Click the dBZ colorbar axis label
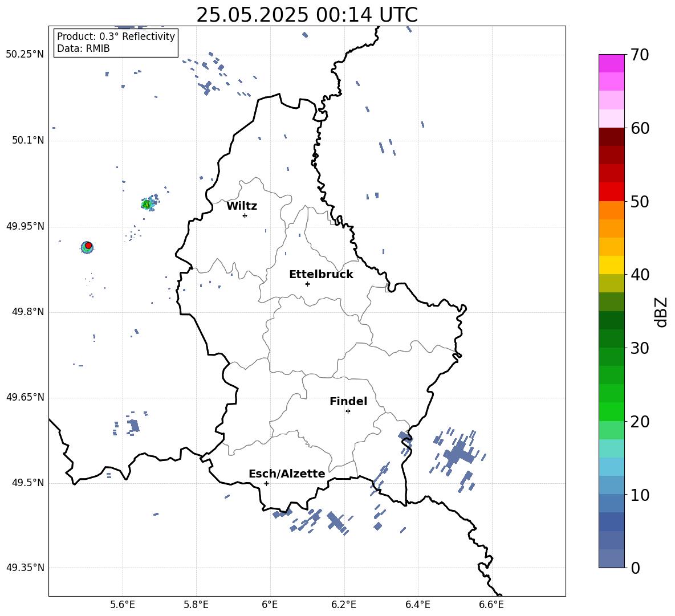This screenshot has width=675, height=616. (661, 312)
